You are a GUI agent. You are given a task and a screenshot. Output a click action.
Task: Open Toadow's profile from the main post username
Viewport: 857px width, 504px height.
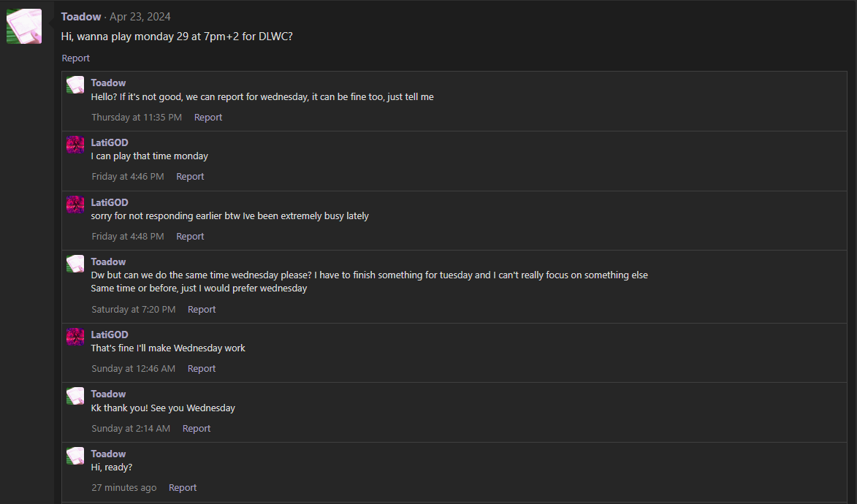(x=81, y=16)
